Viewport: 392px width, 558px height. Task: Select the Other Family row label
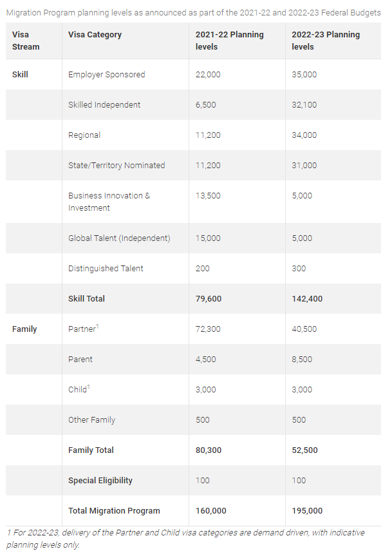[91, 420]
